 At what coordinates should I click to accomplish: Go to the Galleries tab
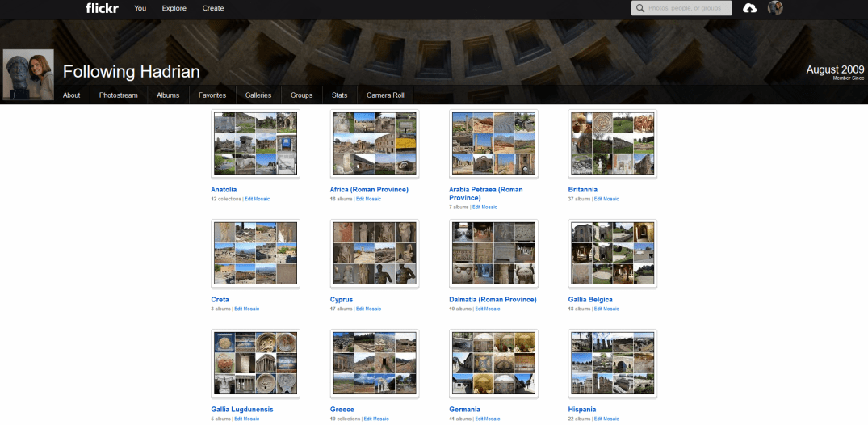click(258, 95)
